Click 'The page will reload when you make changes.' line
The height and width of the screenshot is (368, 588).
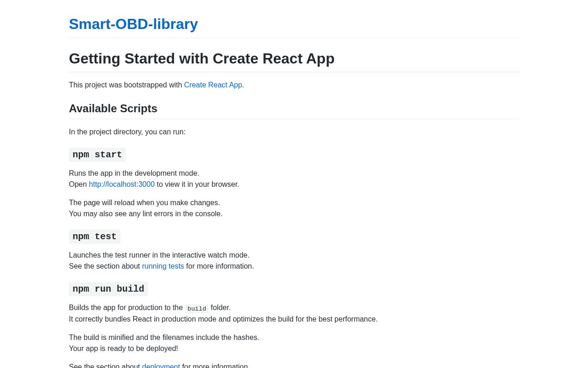144,203
